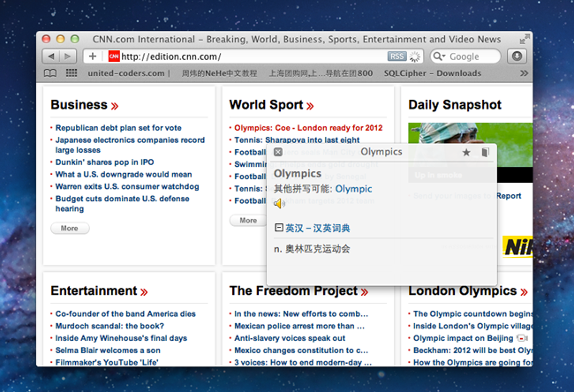The width and height of the screenshot is (574, 392).
Task: Open the Downloads toolbar button
Action: click(517, 57)
